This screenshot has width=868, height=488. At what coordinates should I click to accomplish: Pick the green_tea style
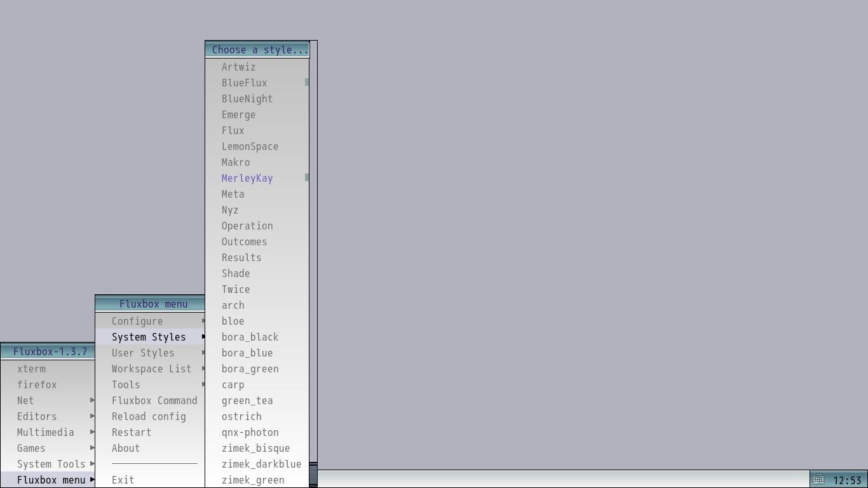257,400
